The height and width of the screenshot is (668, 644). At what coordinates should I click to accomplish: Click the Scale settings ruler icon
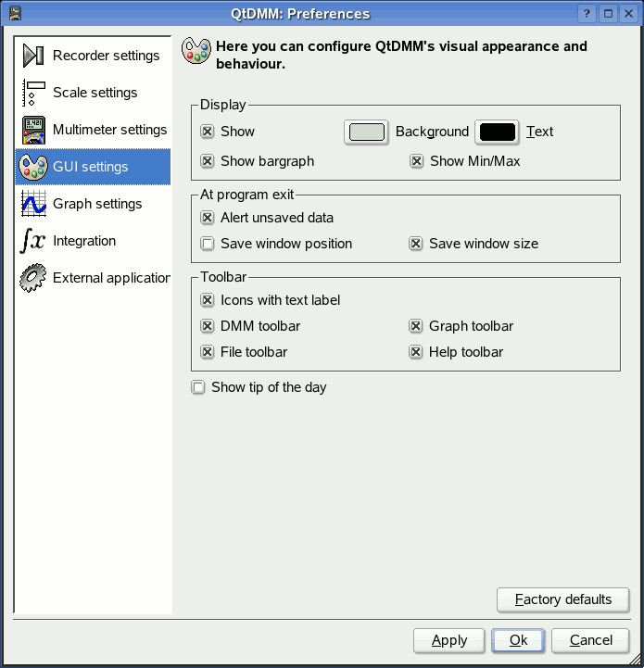(x=33, y=93)
